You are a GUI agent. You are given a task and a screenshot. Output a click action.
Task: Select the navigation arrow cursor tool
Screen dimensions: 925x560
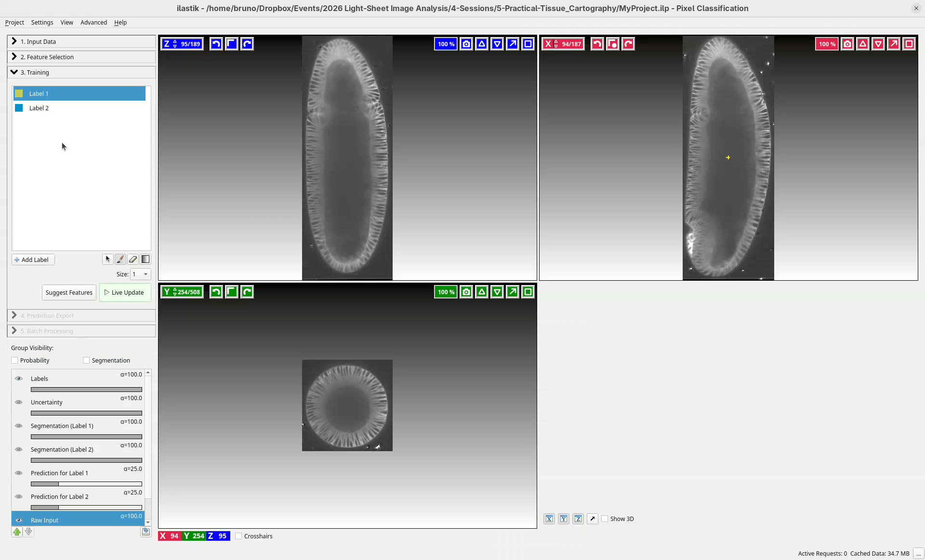pos(107,260)
